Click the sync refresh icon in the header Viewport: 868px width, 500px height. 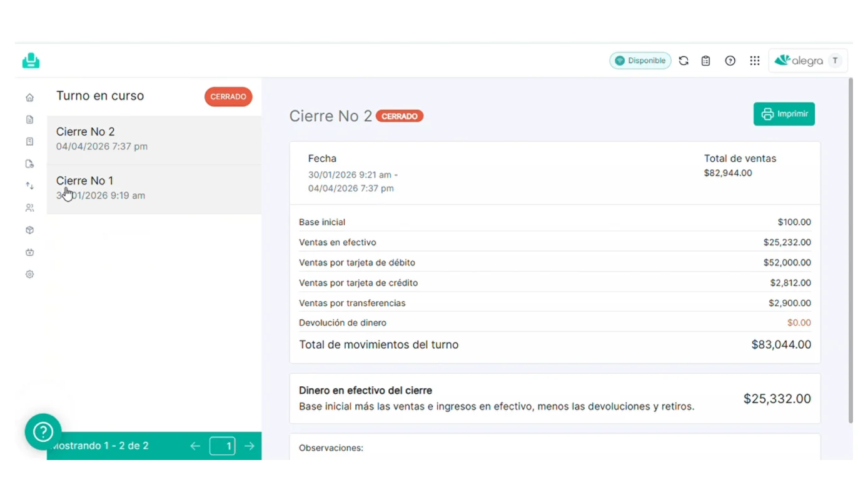[684, 61]
